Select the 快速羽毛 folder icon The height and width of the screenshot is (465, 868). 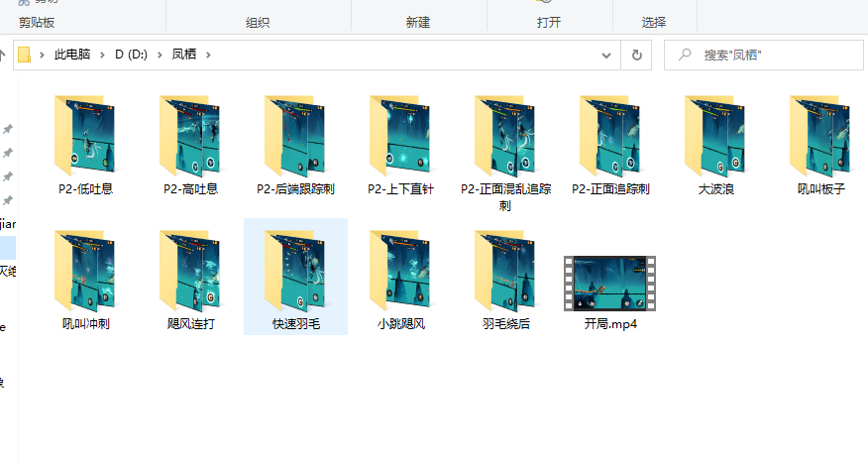click(x=295, y=271)
